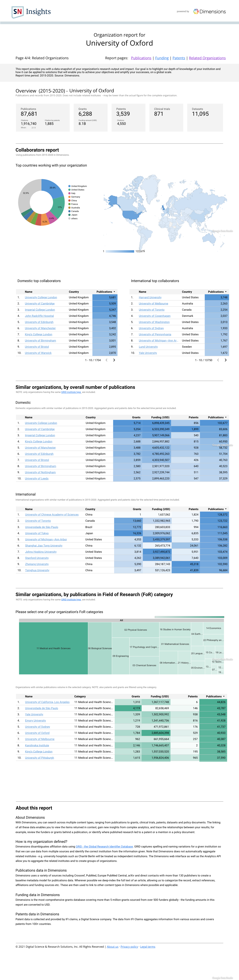The image size is (239, 980).
Task: Open Harvard University link
Action: 150,298
